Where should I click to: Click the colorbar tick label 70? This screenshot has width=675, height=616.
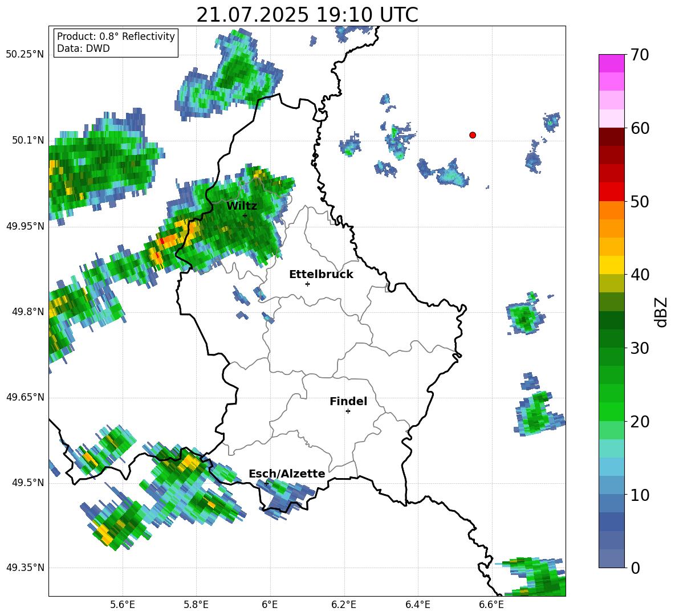[x=640, y=55]
